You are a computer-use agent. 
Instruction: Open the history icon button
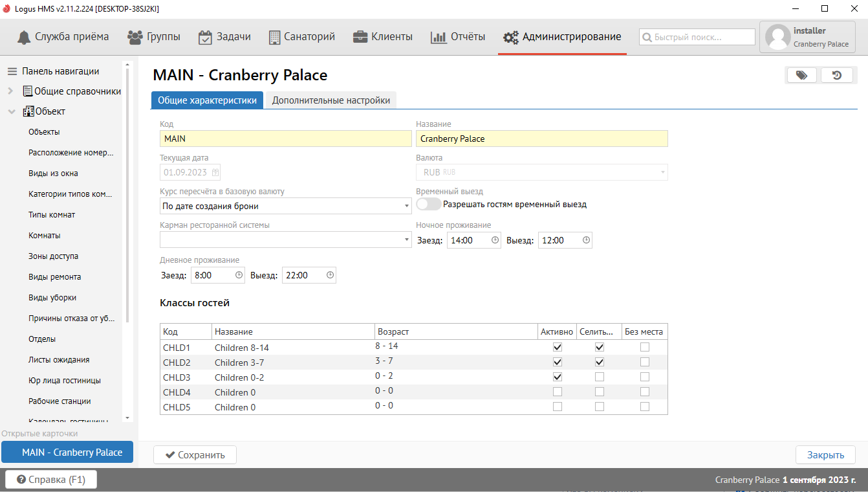[x=836, y=75]
